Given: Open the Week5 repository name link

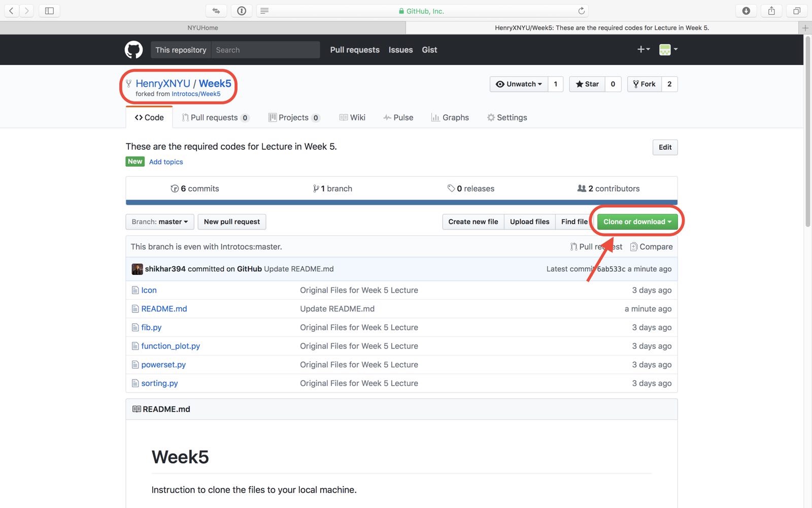Looking at the screenshot, I should coord(215,83).
